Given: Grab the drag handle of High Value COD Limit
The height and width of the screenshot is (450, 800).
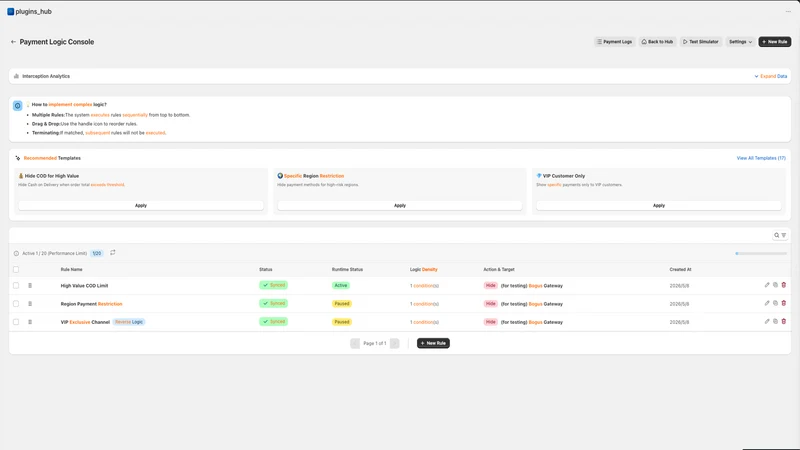Looking at the screenshot, I should coord(30,286).
